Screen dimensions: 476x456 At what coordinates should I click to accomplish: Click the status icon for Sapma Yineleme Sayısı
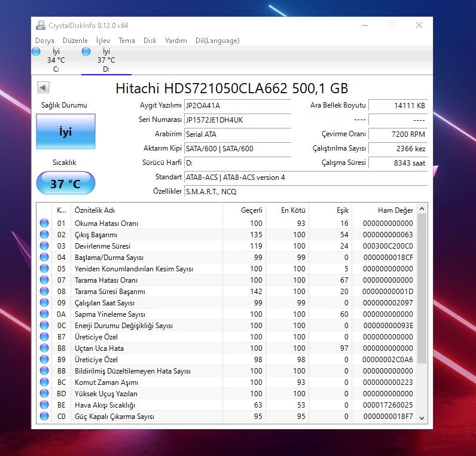point(44,314)
